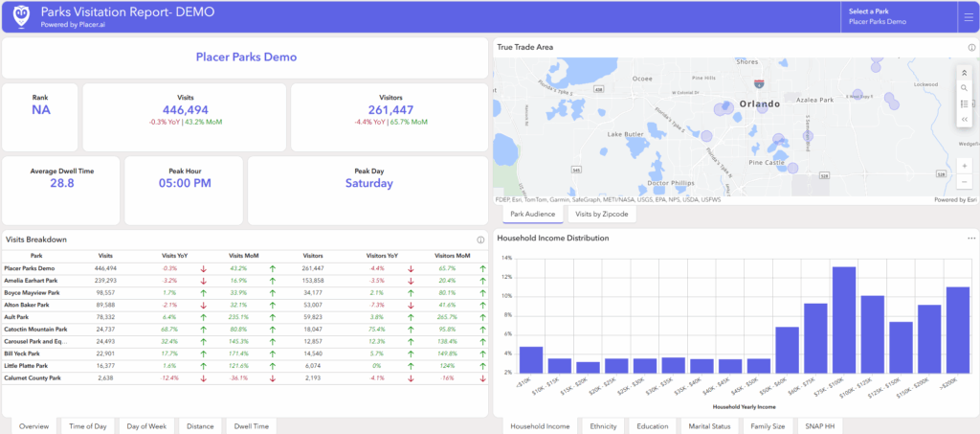This screenshot has width=980, height=434.
Task: Click the 239,293 visits cell
Action: [x=105, y=281]
